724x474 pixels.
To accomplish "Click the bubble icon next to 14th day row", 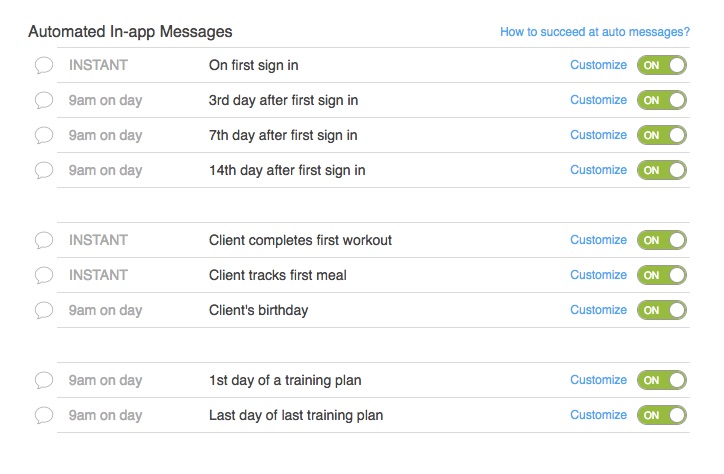I will 44,170.
